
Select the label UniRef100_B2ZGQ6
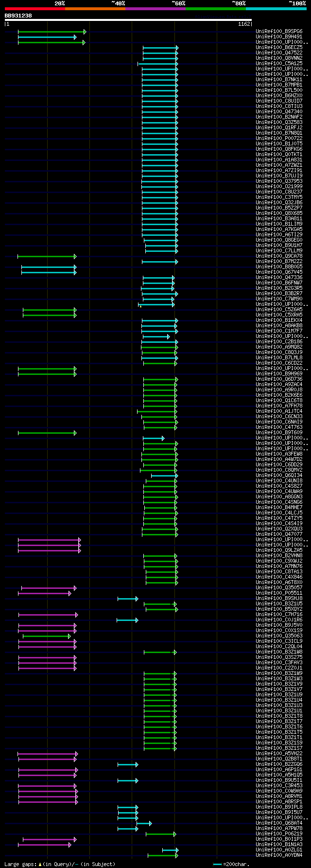click(279, 764)
